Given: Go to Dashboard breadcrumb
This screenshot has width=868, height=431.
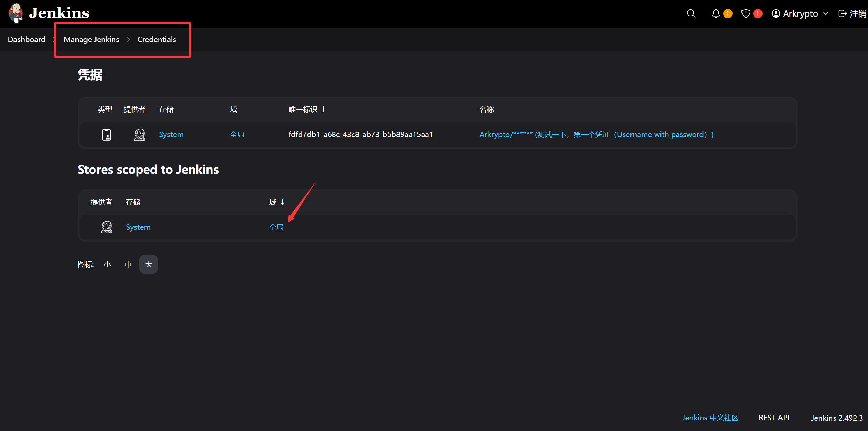Looking at the screenshot, I should 27,39.
